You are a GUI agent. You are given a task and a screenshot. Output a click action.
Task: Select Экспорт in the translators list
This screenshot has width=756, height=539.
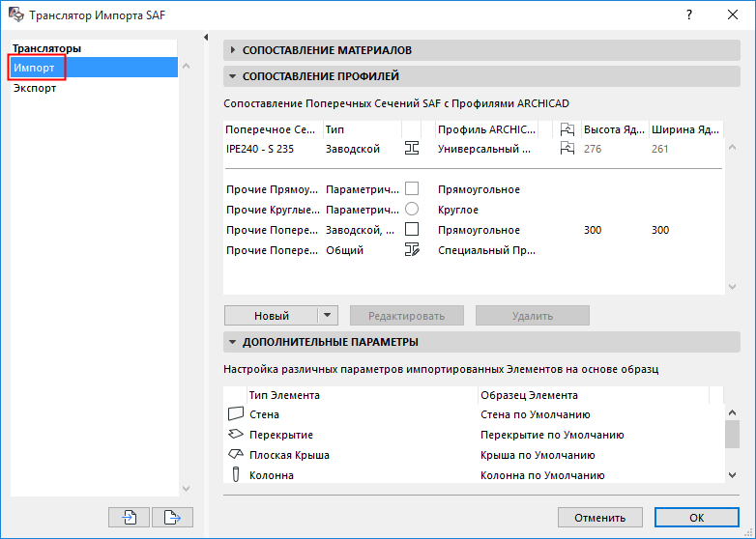coord(35,88)
